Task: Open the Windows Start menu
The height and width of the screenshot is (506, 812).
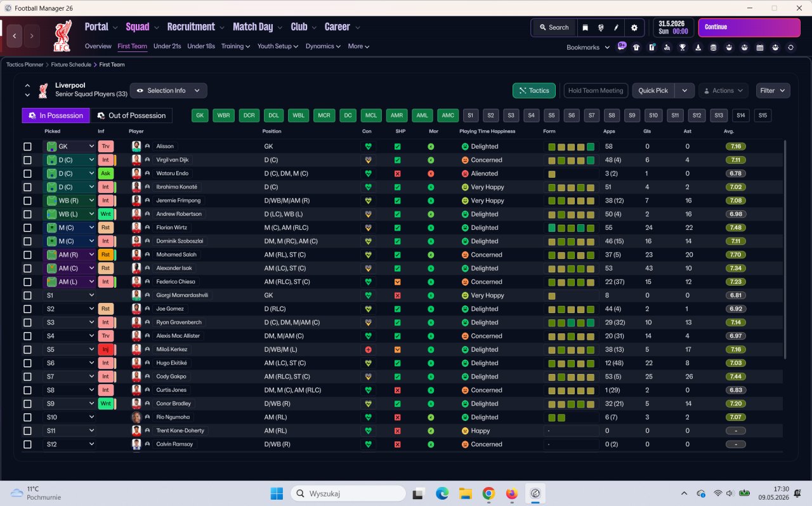Action: (x=277, y=493)
